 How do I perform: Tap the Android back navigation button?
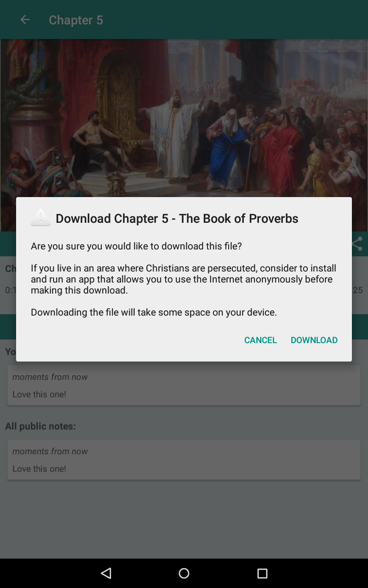click(x=106, y=573)
